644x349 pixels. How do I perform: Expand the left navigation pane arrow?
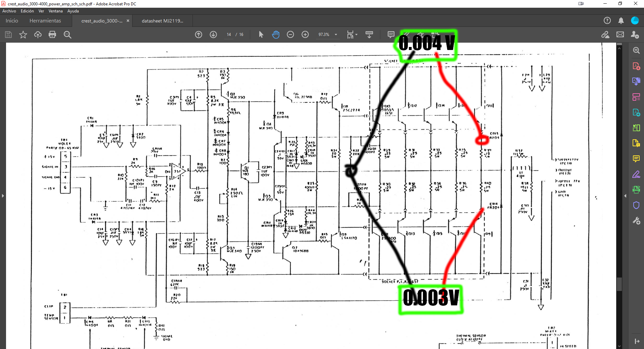click(x=3, y=196)
